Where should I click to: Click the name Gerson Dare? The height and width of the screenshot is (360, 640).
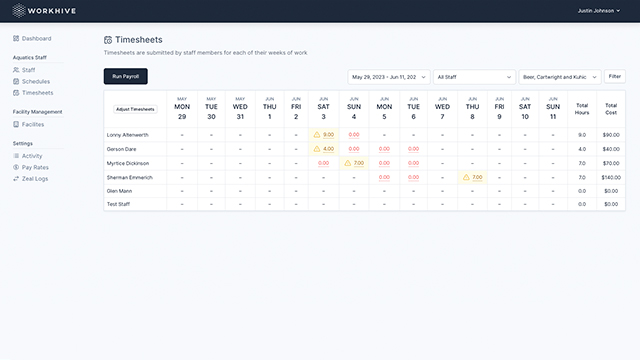121,149
